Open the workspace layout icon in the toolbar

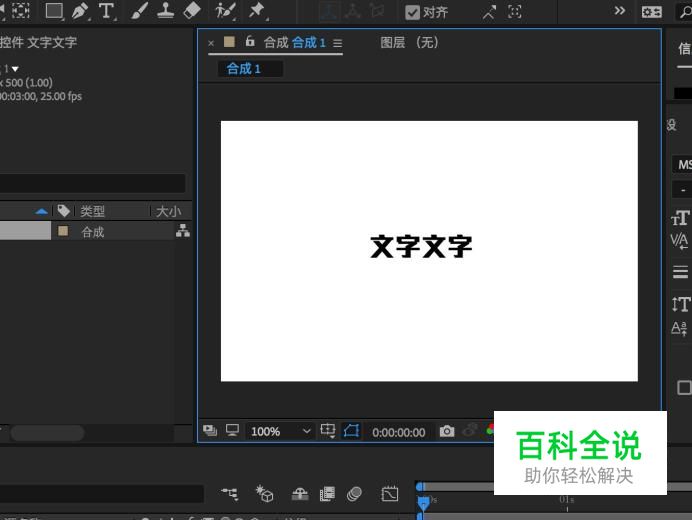(651, 12)
